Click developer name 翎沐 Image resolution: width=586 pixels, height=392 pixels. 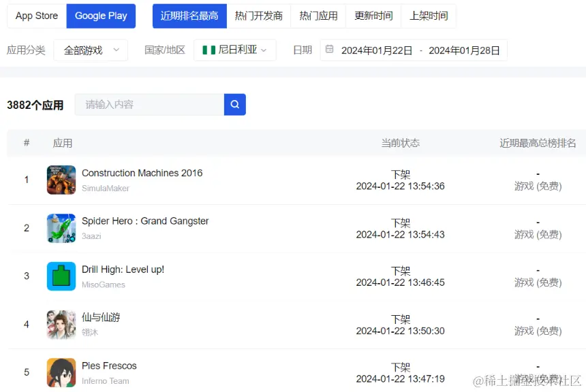point(90,332)
